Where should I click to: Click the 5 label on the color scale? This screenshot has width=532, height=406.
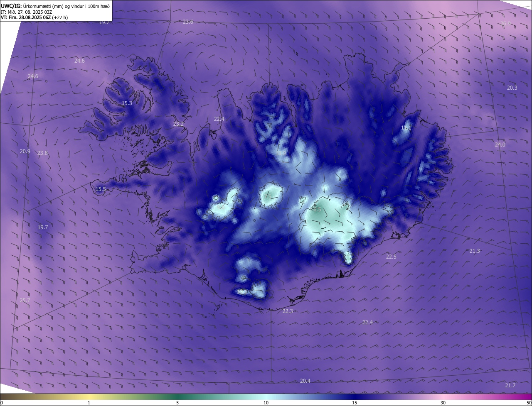pyautogui.click(x=177, y=403)
